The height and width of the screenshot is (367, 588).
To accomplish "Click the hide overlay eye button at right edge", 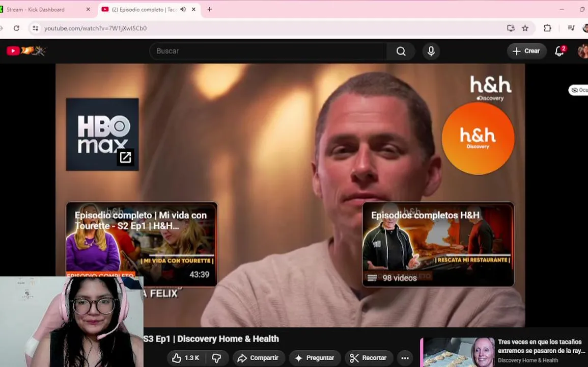I will pyautogui.click(x=578, y=90).
